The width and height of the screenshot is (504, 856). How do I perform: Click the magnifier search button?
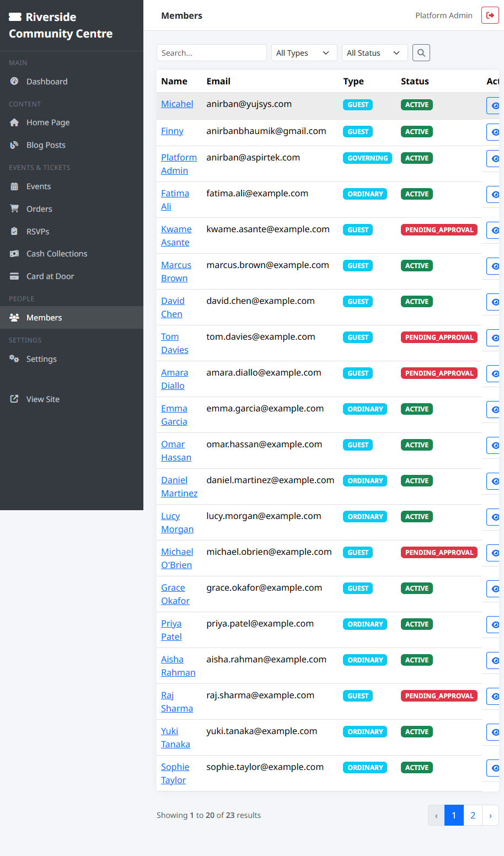tap(421, 53)
